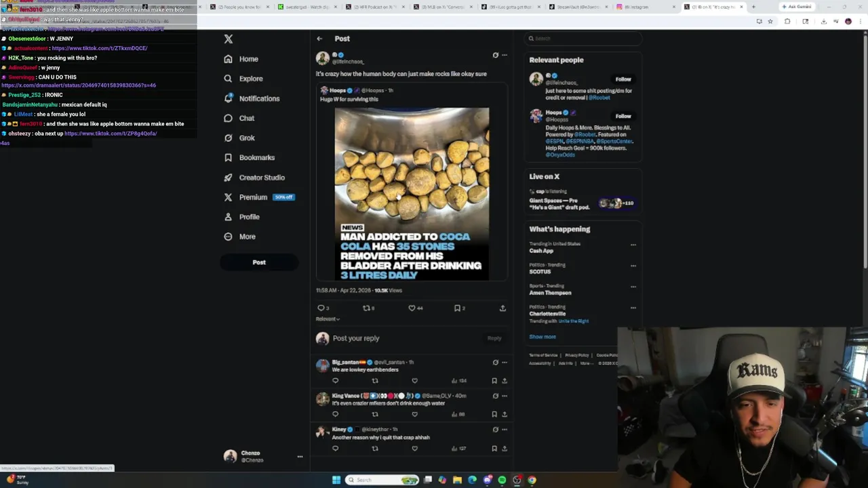The height and width of the screenshot is (488, 868).
Task: Open the menu on King Vance's reply
Action: click(504, 396)
